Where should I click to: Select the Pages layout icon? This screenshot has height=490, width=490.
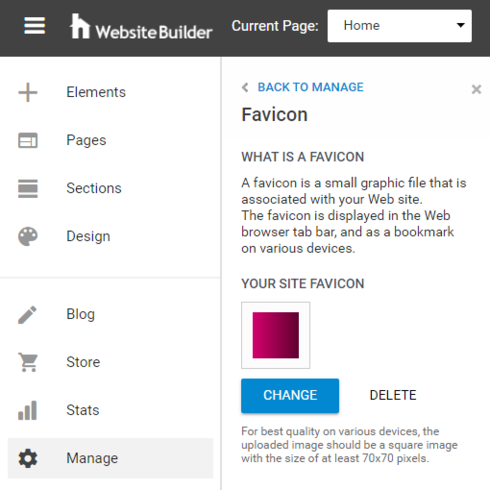(x=28, y=140)
